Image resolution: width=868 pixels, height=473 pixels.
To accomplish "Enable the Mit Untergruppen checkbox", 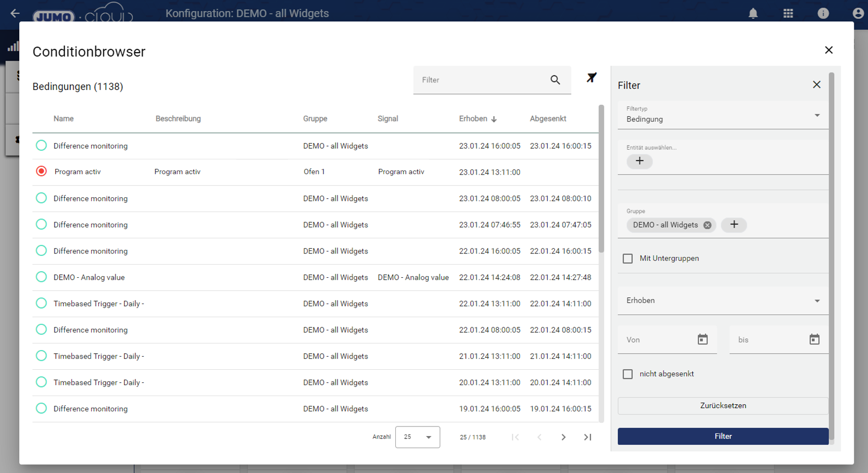I will point(628,259).
